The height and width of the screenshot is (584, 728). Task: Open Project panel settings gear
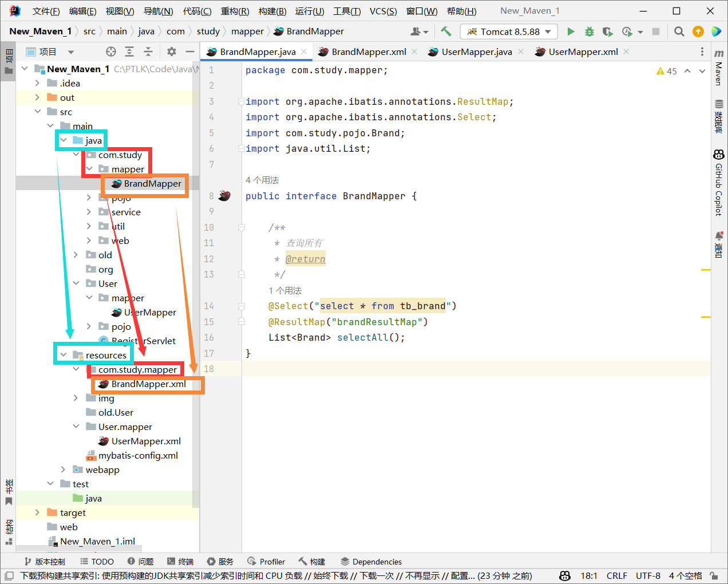(x=172, y=52)
